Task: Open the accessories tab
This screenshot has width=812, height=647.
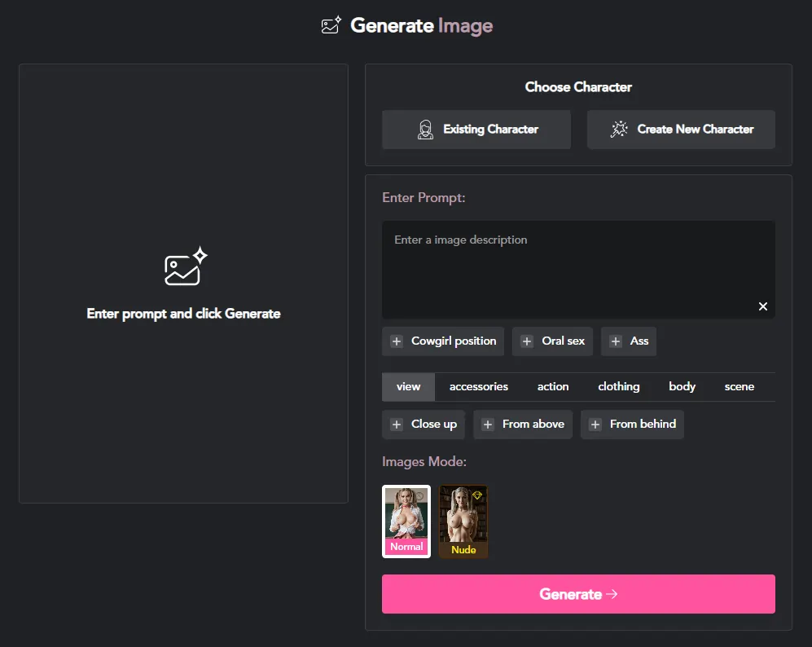Action: (x=479, y=386)
